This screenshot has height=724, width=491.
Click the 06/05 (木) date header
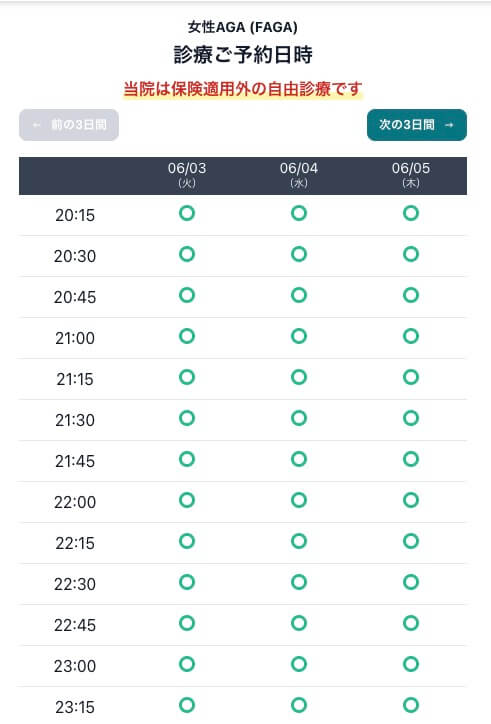(411, 175)
